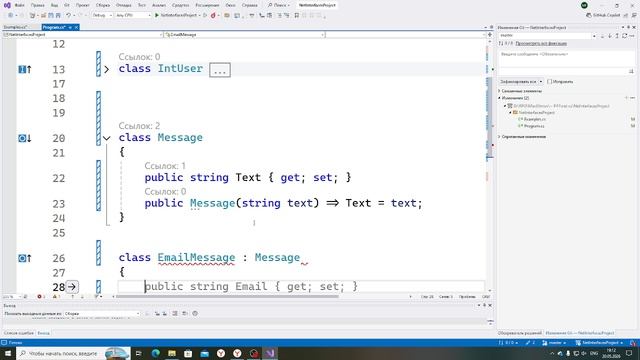The height and width of the screenshot is (360, 640).
Task: Select Examples.cs in the Git changes list
Action: tap(535, 119)
